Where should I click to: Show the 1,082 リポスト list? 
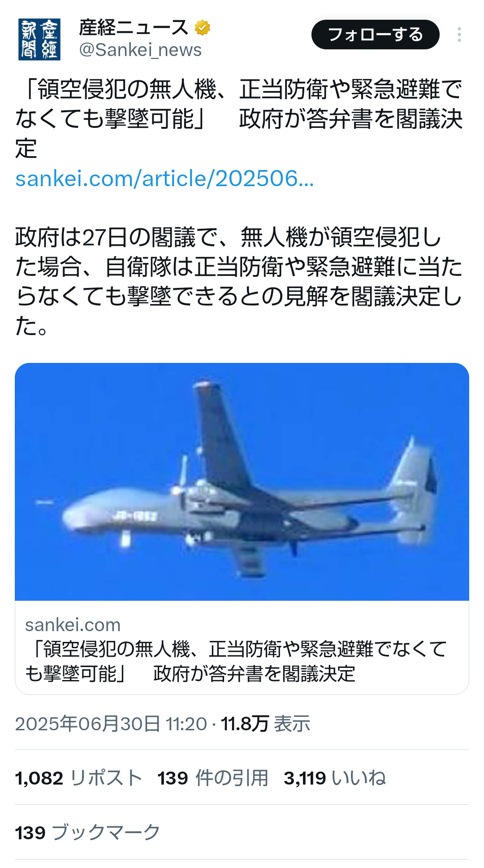79,778
